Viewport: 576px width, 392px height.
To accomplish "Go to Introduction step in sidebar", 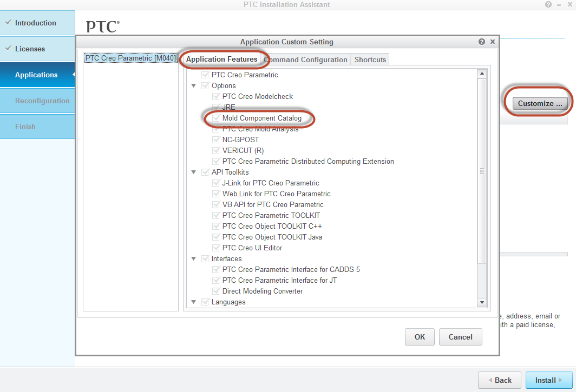I will (x=37, y=23).
